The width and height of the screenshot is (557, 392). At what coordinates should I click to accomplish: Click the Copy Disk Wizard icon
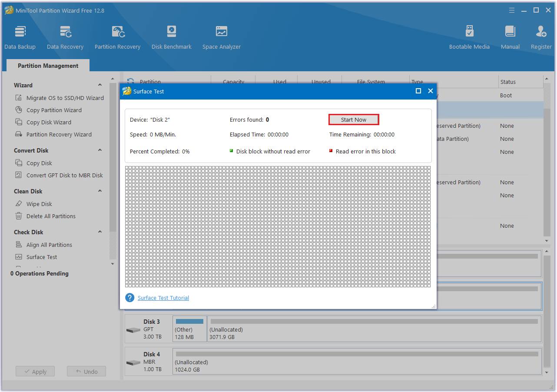pyautogui.click(x=19, y=122)
